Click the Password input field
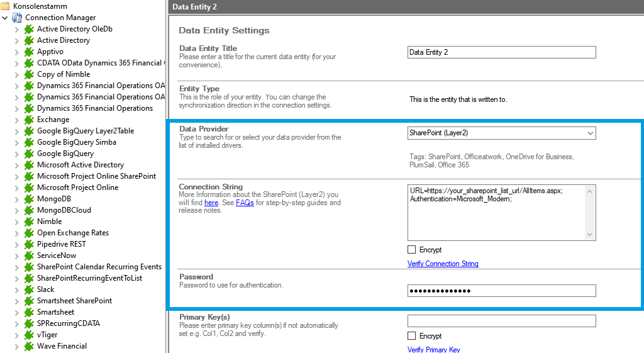This screenshot has height=353, width=644. [501, 291]
